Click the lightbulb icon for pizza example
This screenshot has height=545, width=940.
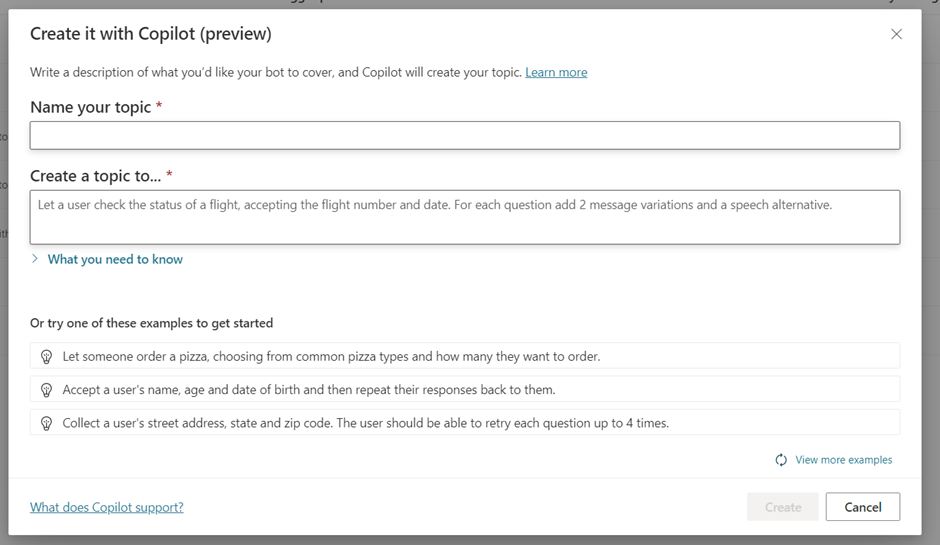(x=46, y=356)
